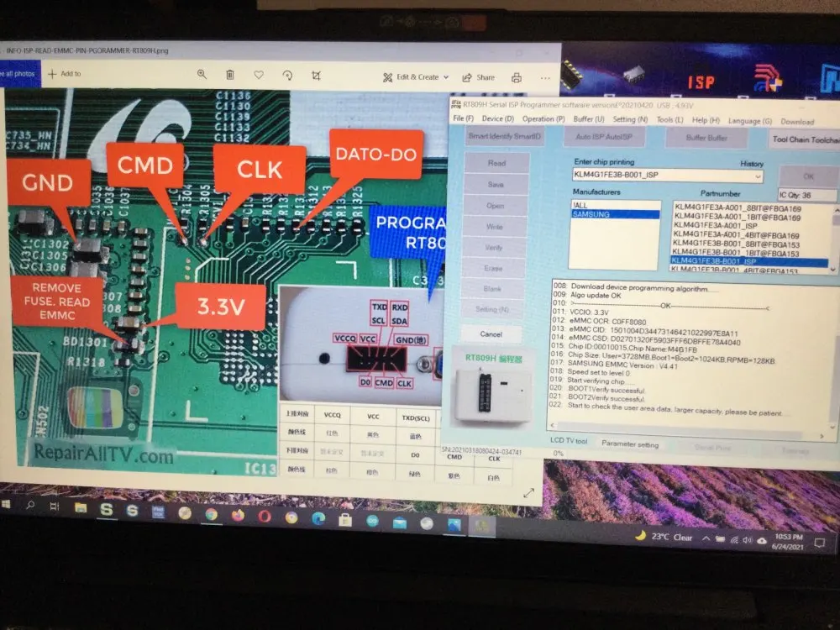The image size is (840, 630).
Task: Click Share in Photos toolbar
Action: click(x=479, y=77)
